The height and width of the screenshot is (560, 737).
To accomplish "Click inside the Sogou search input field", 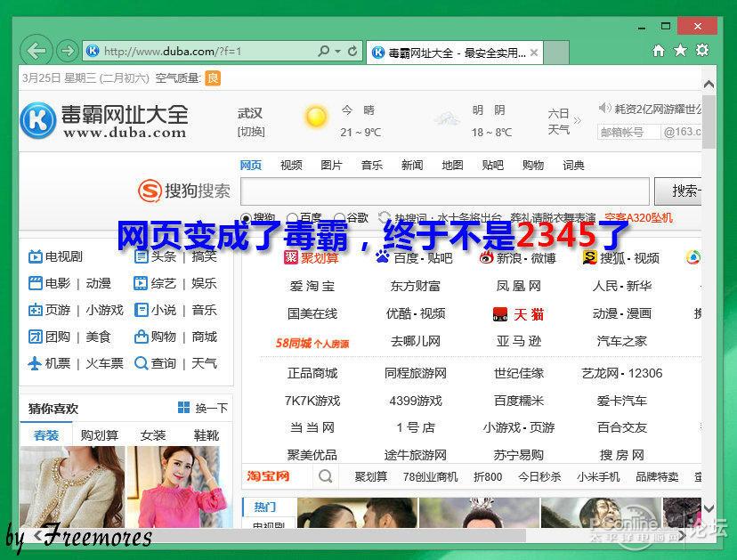I will (445, 191).
